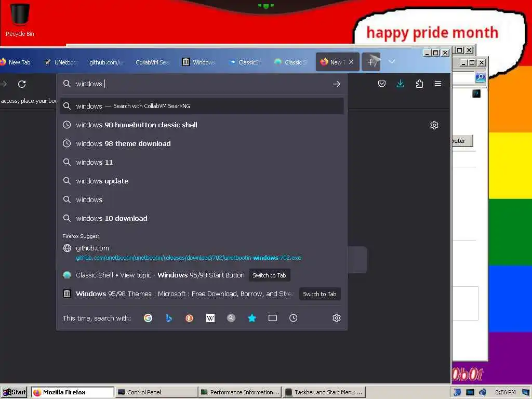Switch to the Classic Shell forum tab
This screenshot has width=532, height=399.
291,62
